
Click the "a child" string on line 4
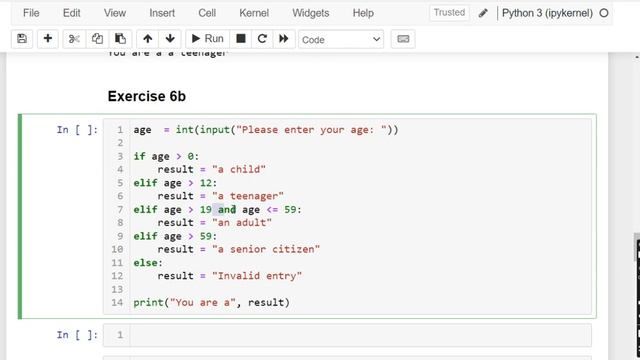pyautogui.click(x=239, y=169)
